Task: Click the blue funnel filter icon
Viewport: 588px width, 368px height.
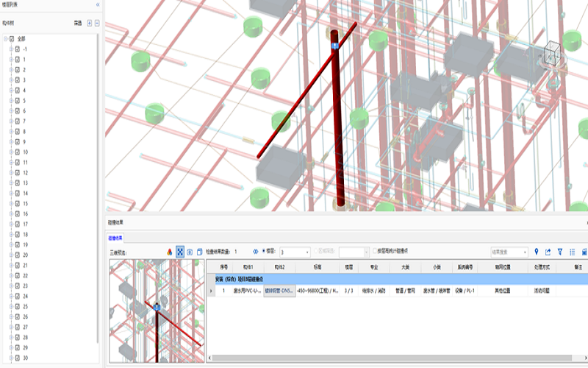Action: click(560, 252)
